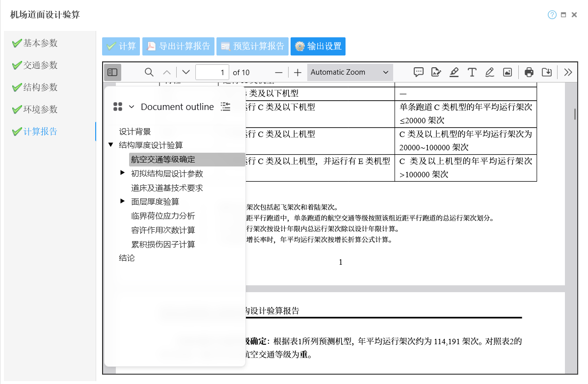Click the page number input field
Screen dimensions: 588x384
[212, 72]
